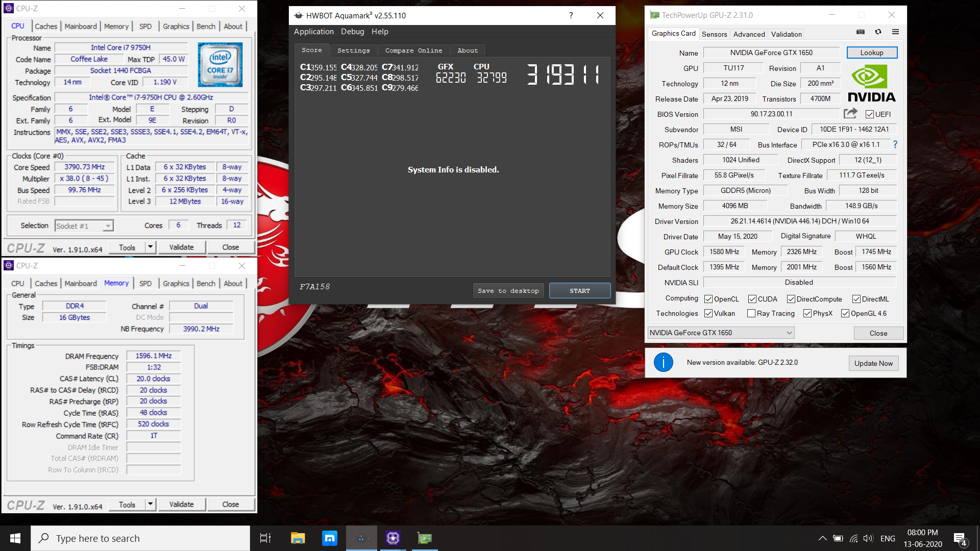Open Graphics tab in bottom CPU-Z window

[176, 283]
